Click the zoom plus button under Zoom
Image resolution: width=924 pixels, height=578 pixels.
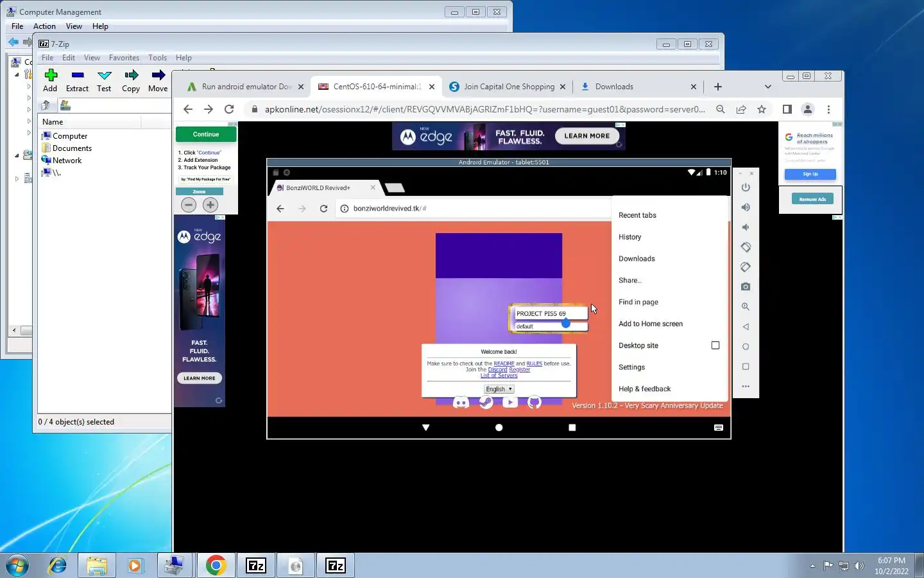click(x=210, y=205)
